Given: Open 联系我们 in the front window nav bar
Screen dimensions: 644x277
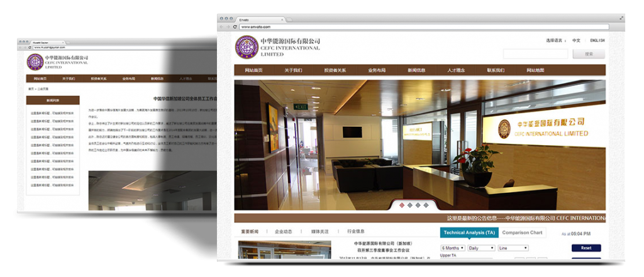Looking at the screenshot, I should tap(496, 70).
